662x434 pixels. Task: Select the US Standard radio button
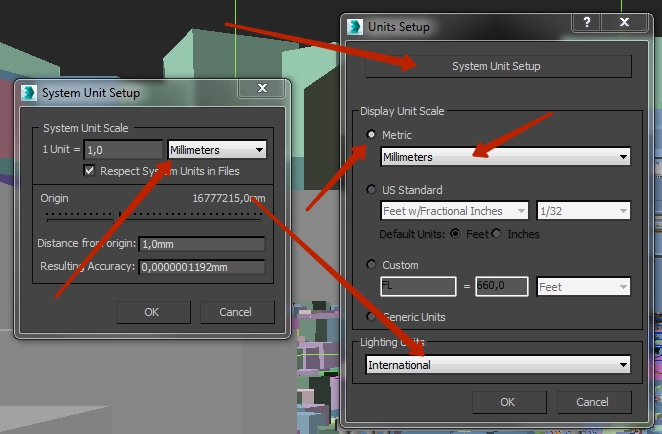pyautogui.click(x=373, y=189)
